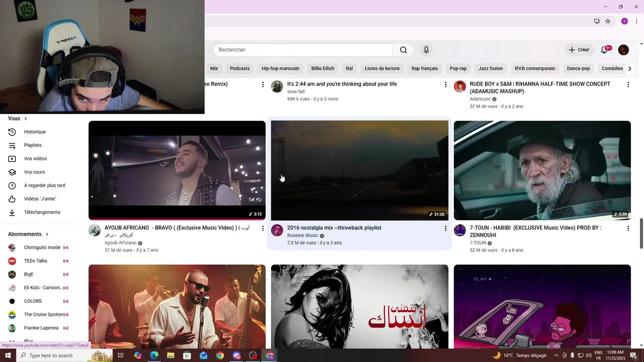Open the YouTube account avatar menu

tap(623, 50)
